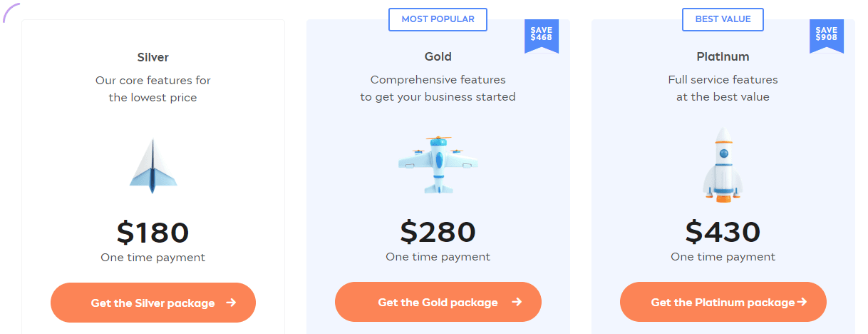Viewport: 868px width, 334px height.
Task: Get the Silver package
Action: pyautogui.click(x=153, y=303)
